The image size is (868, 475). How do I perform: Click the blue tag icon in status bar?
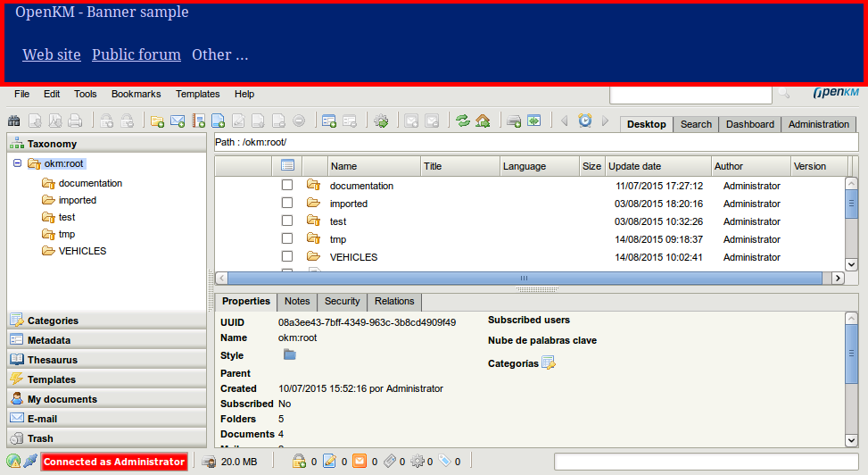[x=445, y=461]
